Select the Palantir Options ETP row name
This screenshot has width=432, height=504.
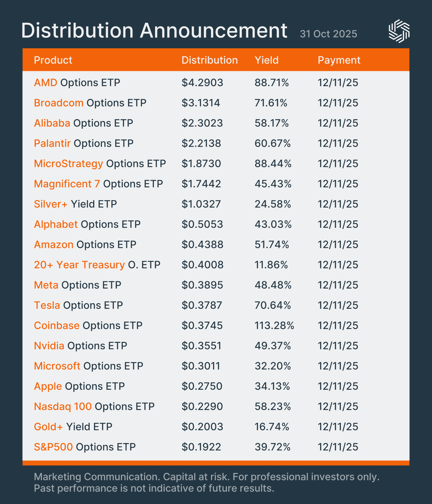[84, 143]
